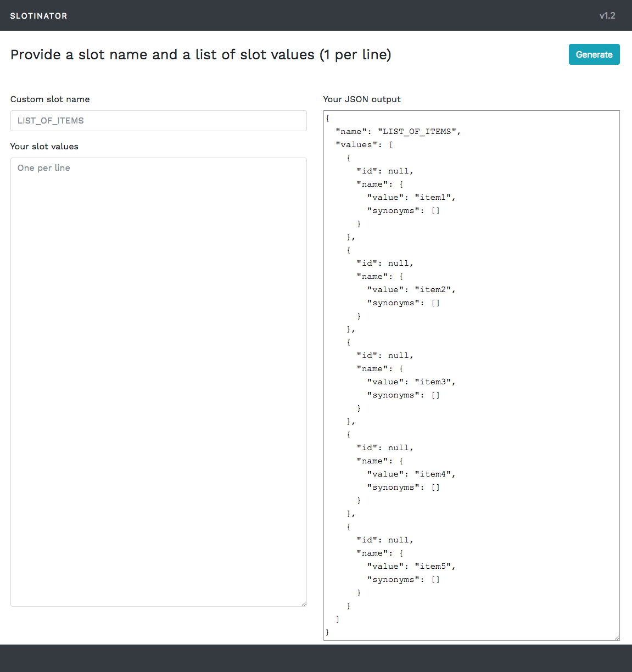Click the v1.2 version label
Viewport: 632px width, 672px height.
607,16
